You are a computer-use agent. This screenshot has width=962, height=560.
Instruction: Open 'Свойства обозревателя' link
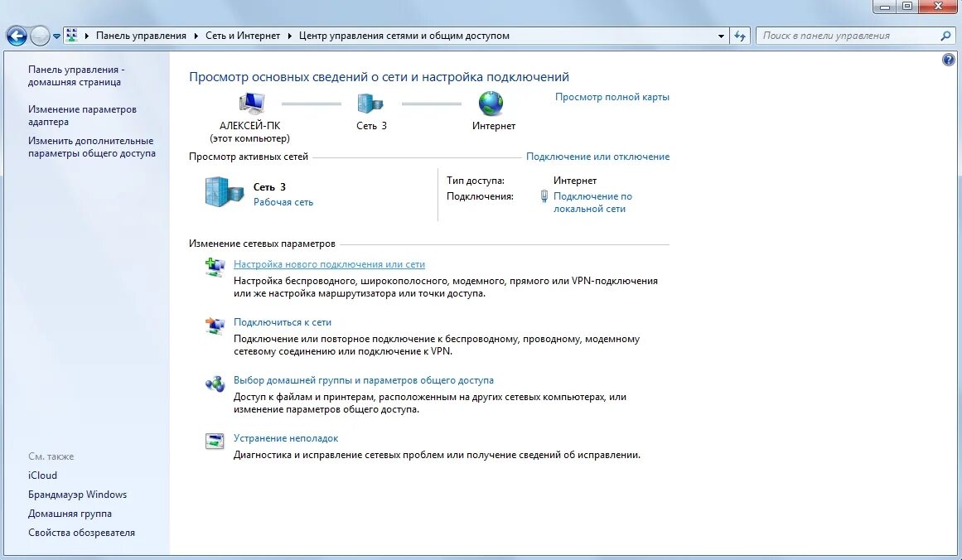81,533
